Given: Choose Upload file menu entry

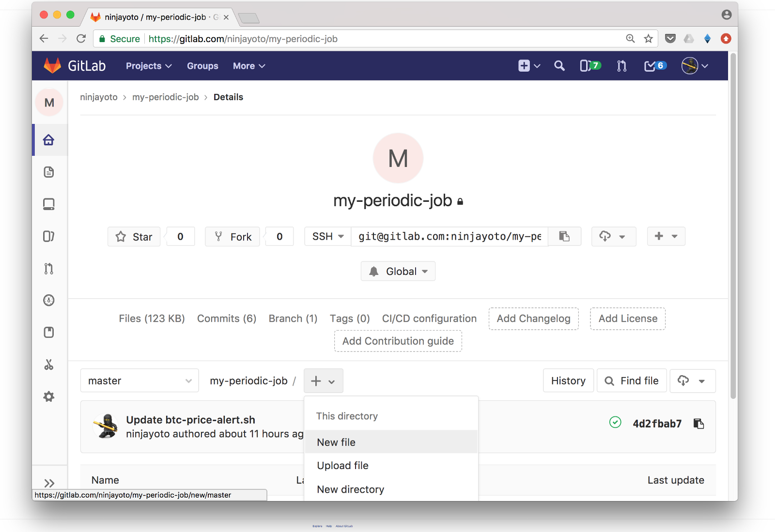Looking at the screenshot, I should pos(342,466).
